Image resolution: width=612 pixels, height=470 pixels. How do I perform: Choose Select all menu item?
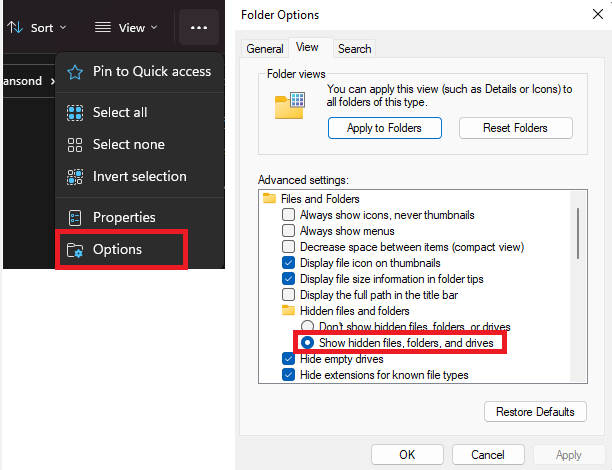tap(140, 112)
